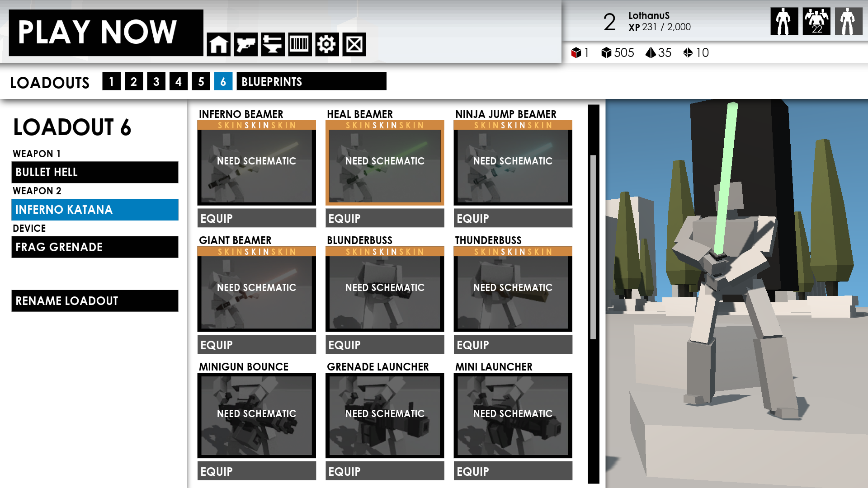Screen dimensions: 868x488
Task: Select the Inferno Katana weapon 2 slot
Action: [95, 210]
